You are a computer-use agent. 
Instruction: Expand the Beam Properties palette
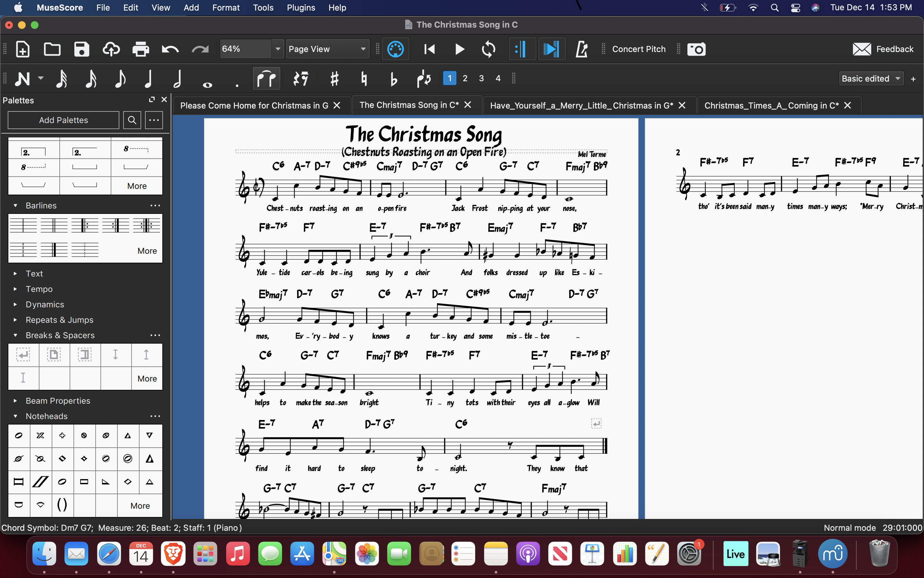pos(15,401)
